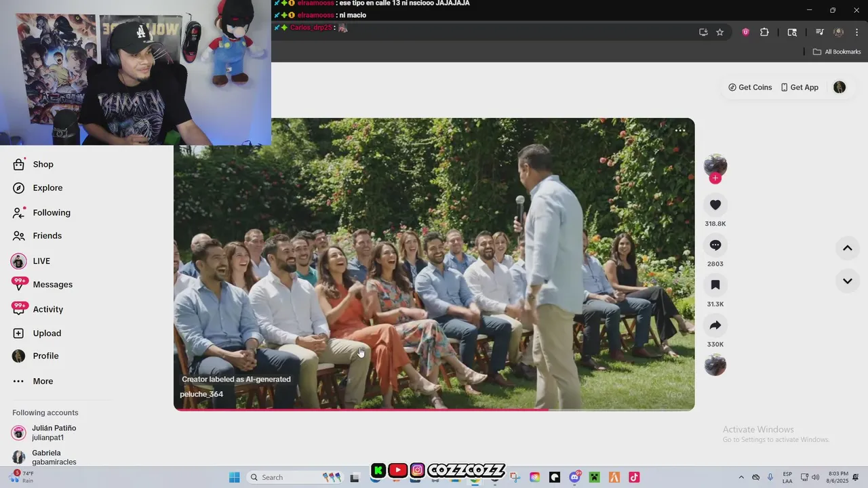Open the TikTok taskbar icon

634,477
